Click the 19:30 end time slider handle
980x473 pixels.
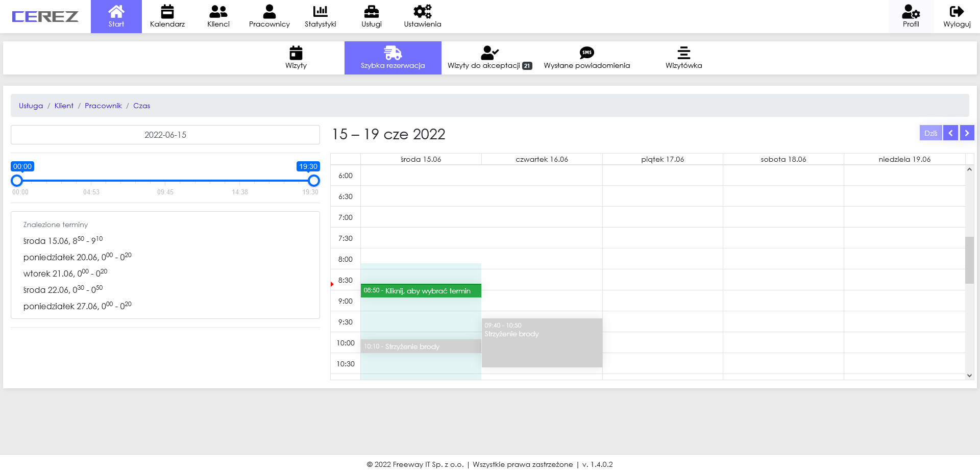pyautogui.click(x=314, y=181)
